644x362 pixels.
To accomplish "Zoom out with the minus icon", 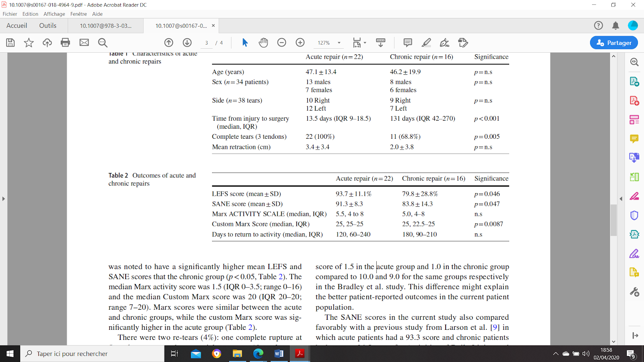I will tap(282, 43).
